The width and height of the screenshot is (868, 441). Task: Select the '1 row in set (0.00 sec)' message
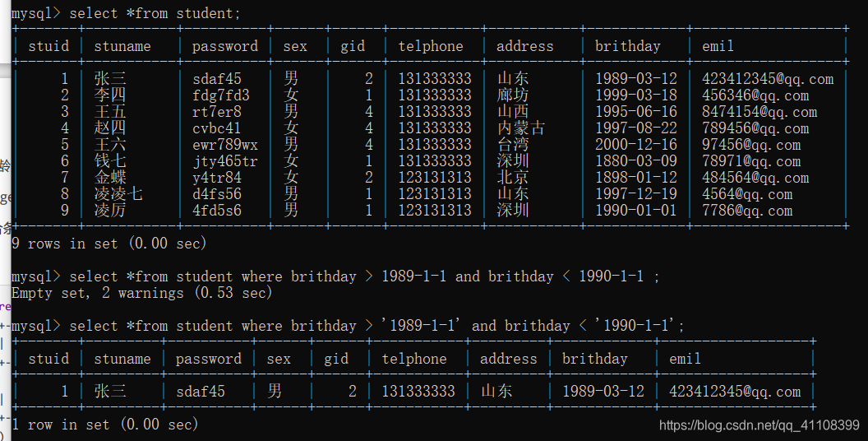pyautogui.click(x=104, y=425)
